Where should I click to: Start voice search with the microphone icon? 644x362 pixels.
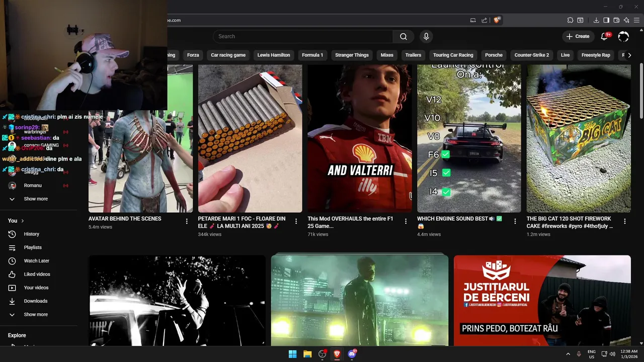426,36
